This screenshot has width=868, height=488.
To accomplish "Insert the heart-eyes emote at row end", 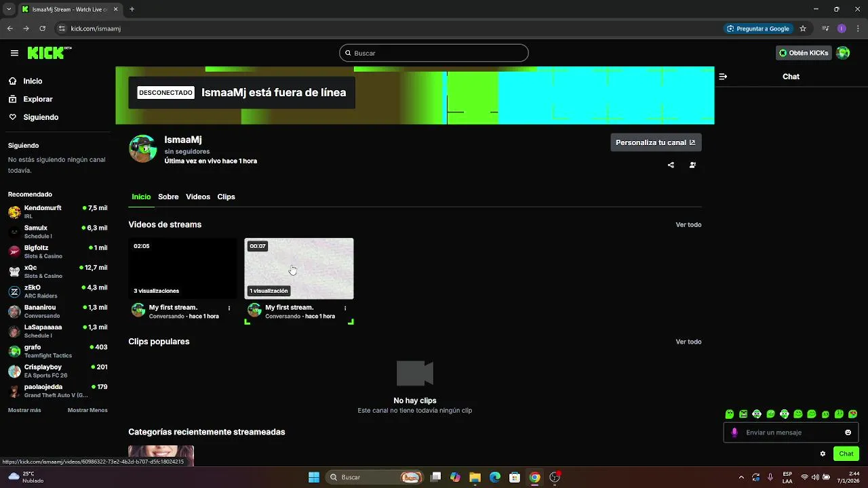I will (853, 414).
